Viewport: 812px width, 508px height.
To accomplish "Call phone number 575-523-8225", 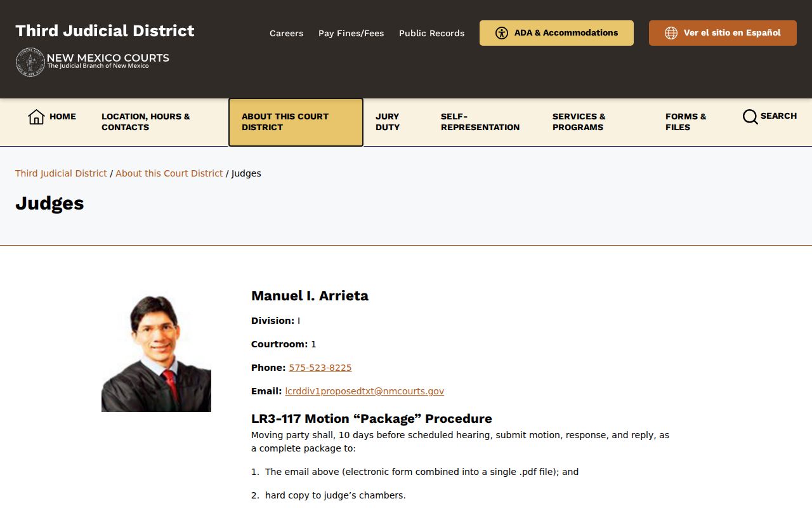I will click(x=320, y=368).
